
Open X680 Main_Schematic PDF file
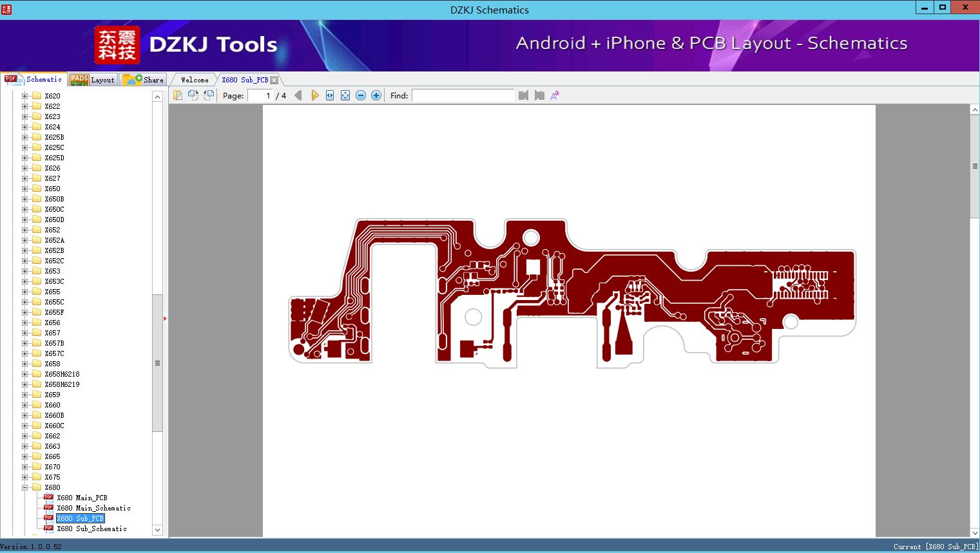[x=93, y=508]
